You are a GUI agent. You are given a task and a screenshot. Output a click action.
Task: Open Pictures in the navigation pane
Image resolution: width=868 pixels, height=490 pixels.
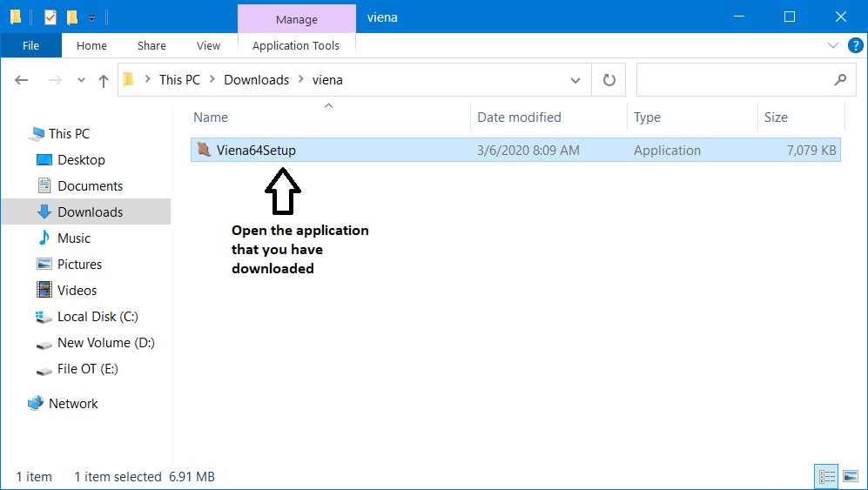[80, 264]
